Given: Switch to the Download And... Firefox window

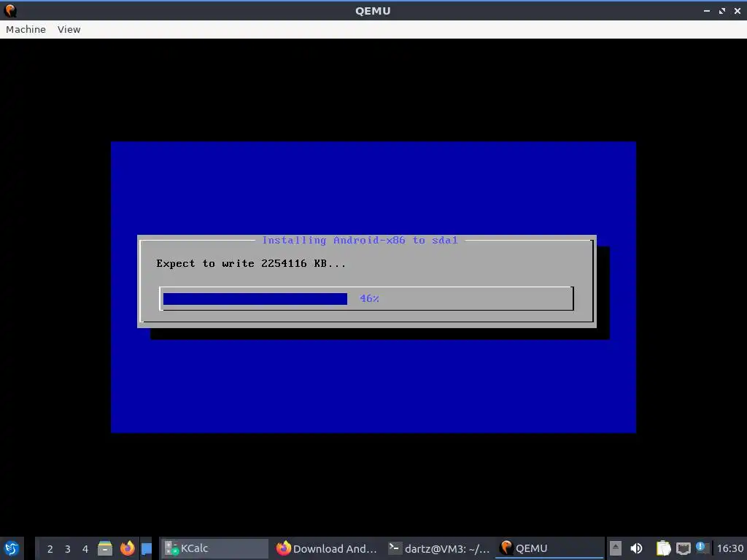Looking at the screenshot, I should pos(326,548).
